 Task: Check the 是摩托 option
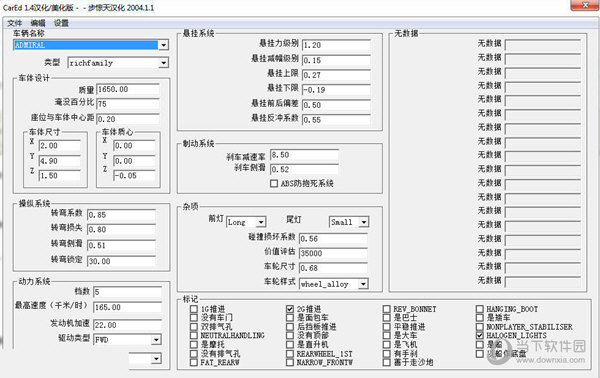194,345
